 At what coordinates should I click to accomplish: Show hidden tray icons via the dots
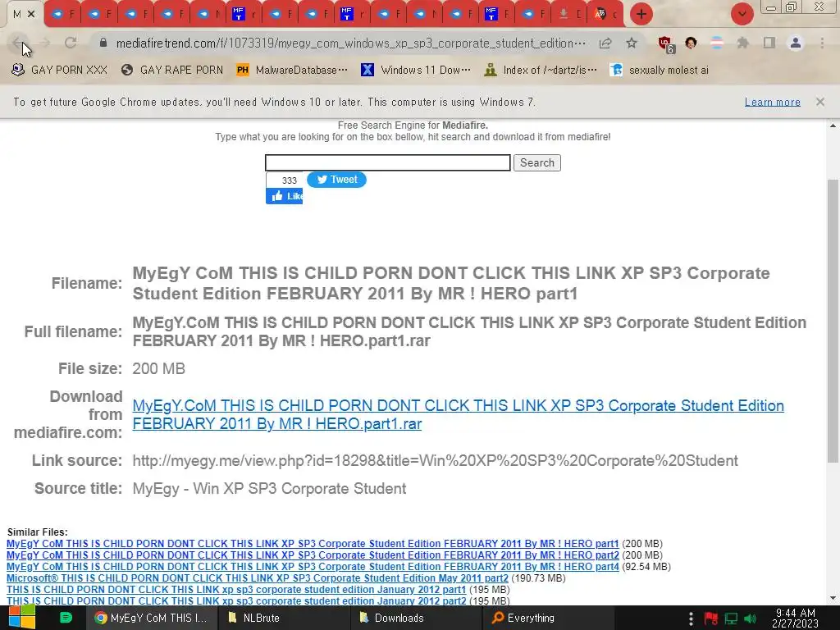[x=691, y=619]
